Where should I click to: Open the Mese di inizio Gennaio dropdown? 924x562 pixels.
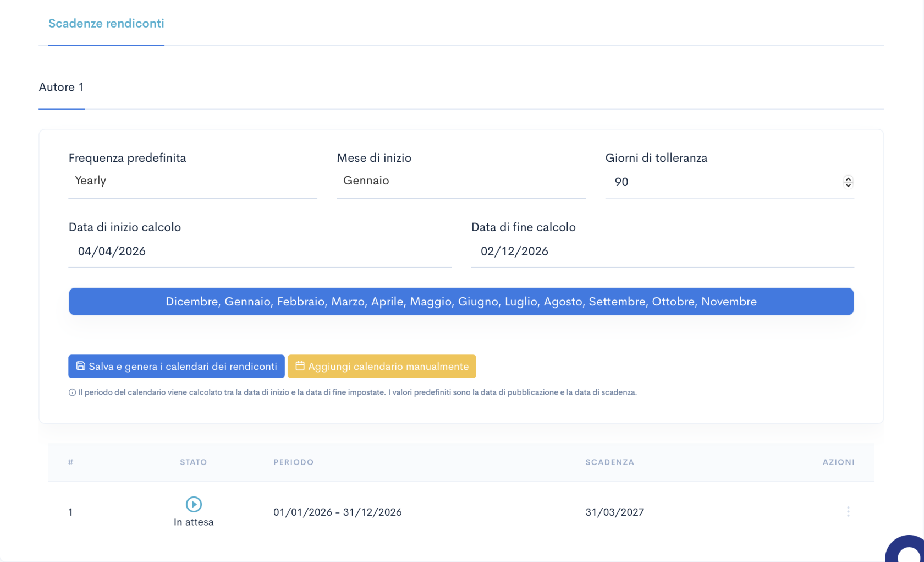[461, 181]
